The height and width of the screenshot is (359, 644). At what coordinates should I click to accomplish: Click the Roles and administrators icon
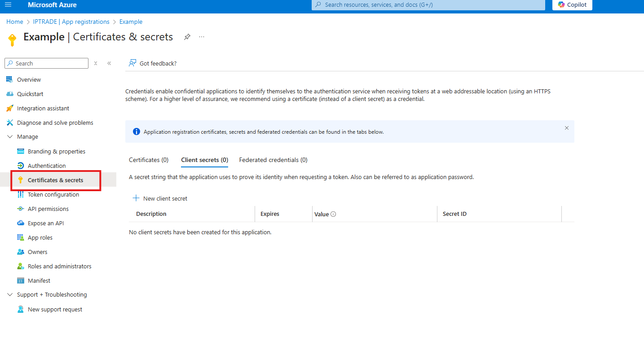click(x=20, y=266)
